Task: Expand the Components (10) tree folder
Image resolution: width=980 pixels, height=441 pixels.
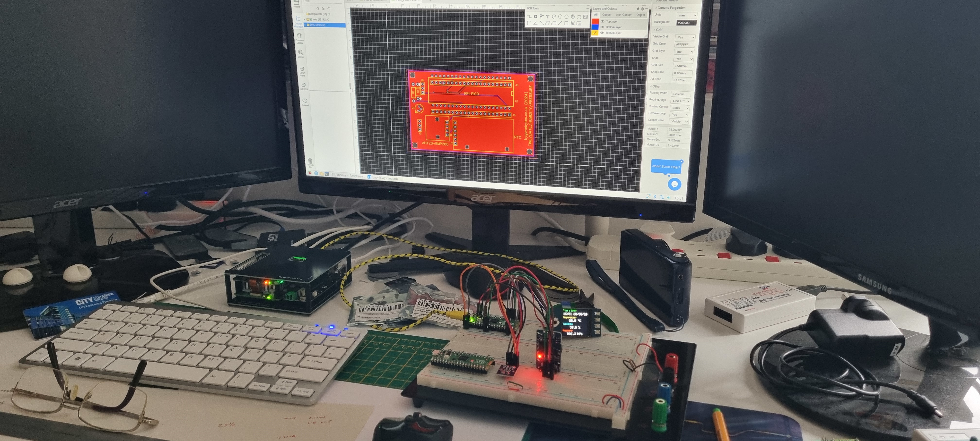Action: point(304,14)
